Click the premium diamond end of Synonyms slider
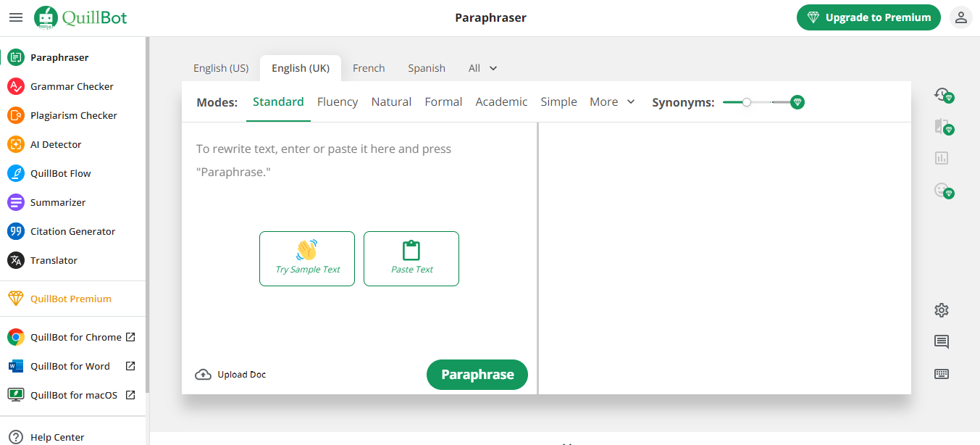Viewport: 980px width, 445px height. (x=797, y=102)
